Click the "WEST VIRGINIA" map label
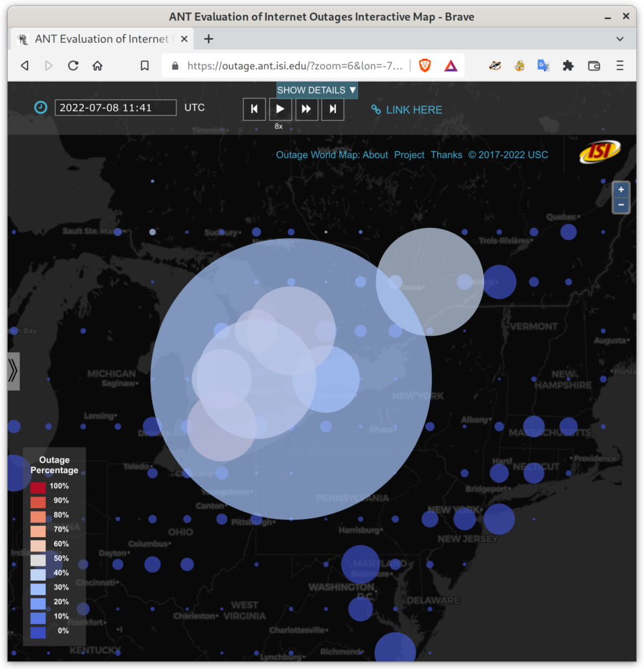This screenshot has height=669, width=644. click(x=244, y=611)
